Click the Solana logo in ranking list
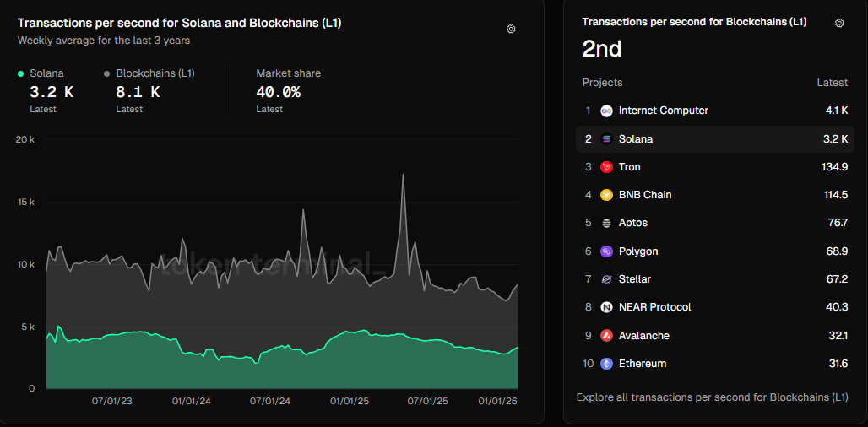The width and height of the screenshot is (868, 427). pyautogui.click(x=606, y=139)
